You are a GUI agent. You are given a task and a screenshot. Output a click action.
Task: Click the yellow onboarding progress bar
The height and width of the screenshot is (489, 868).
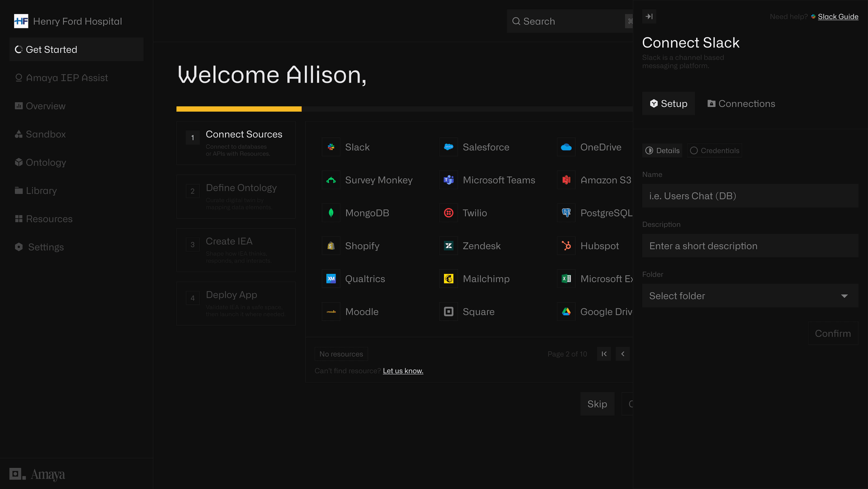click(239, 109)
